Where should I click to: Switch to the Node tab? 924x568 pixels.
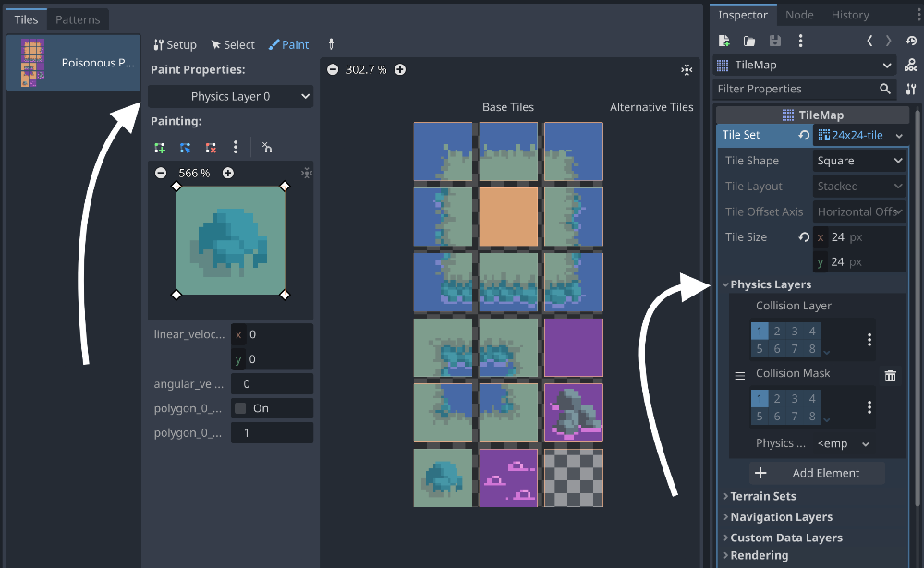click(799, 15)
